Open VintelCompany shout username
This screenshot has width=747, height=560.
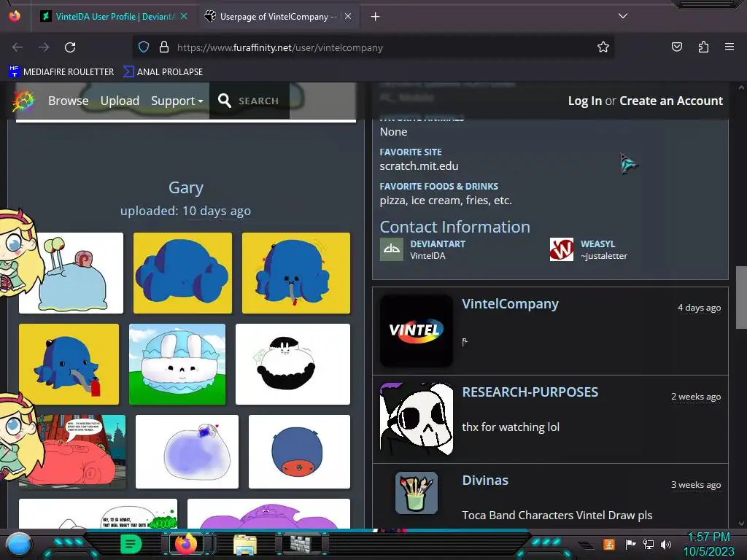pos(510,304)
